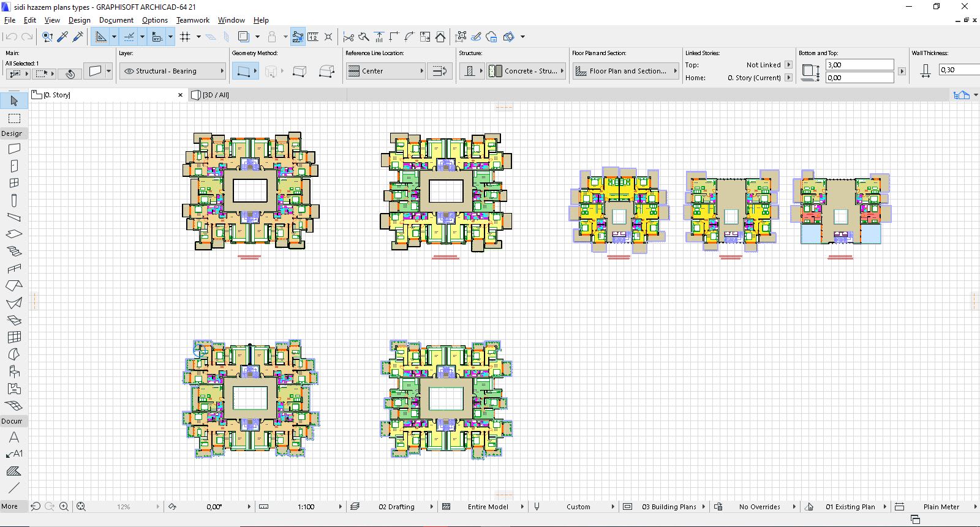Image resolution: width=980 pixels, height=527 pixels.
Task: Select the Roof tool in toolbox
Action: 14,285
